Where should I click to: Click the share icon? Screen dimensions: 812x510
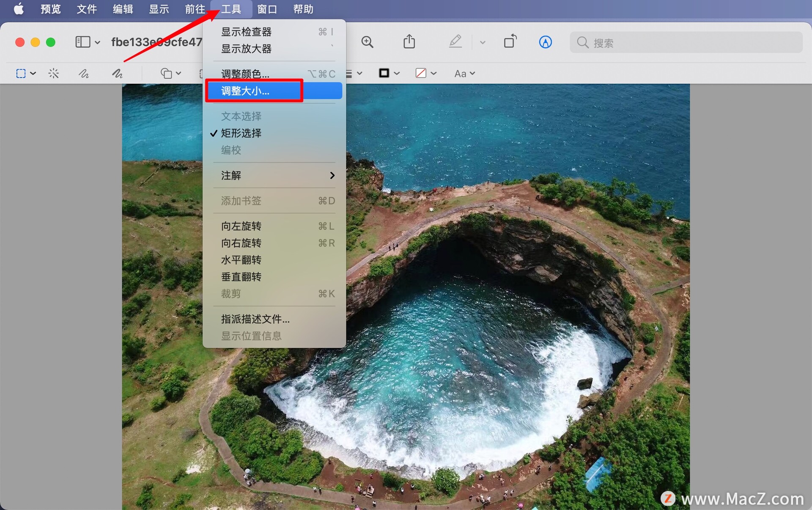click(x=409, y=41)
